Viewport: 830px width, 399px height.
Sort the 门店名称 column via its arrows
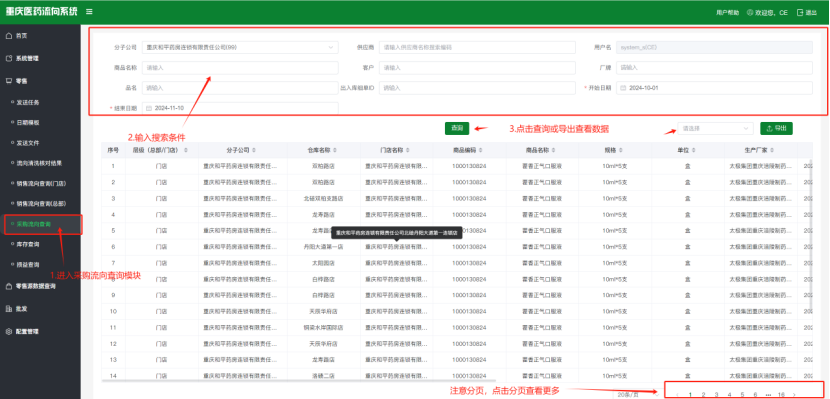click(x=408, y=150)
